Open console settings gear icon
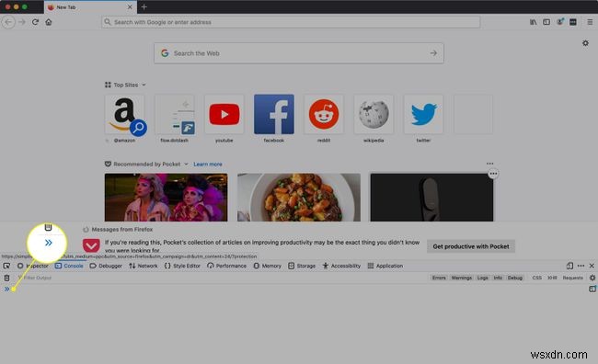 (x=592, y=278)
